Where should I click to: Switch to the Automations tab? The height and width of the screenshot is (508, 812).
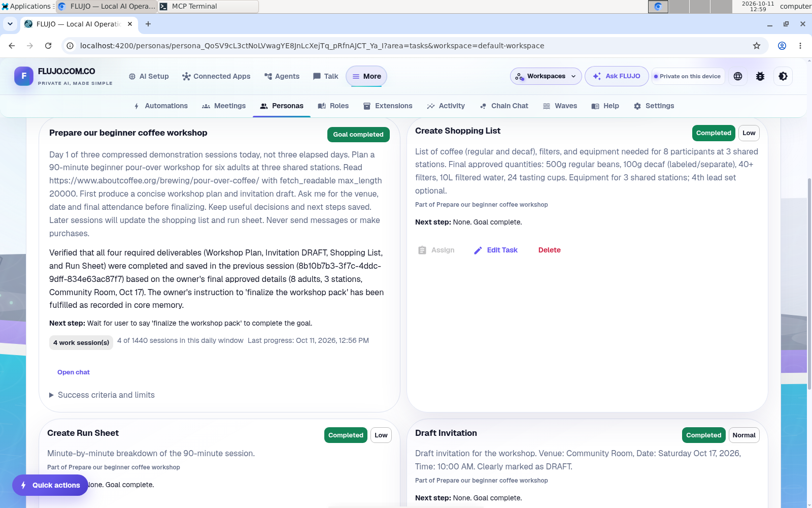coord(160,106)
